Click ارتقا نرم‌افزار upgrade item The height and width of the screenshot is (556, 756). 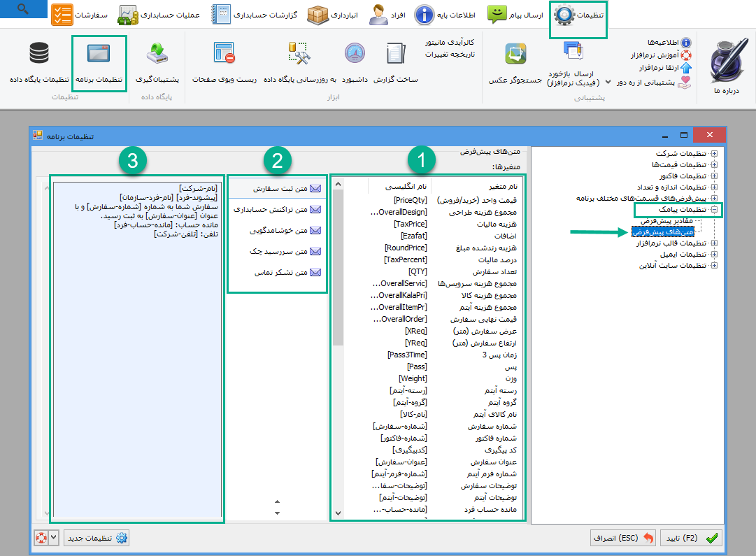pos(665,68)
